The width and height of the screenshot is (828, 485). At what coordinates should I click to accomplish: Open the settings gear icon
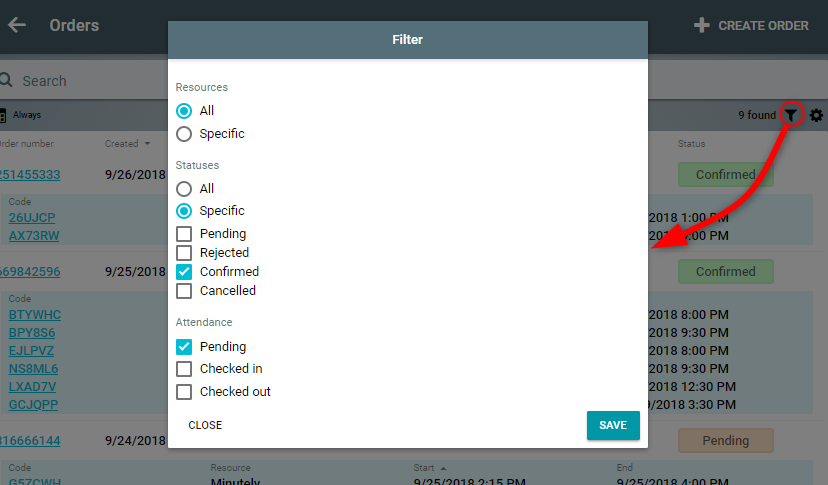click(816, 115)
